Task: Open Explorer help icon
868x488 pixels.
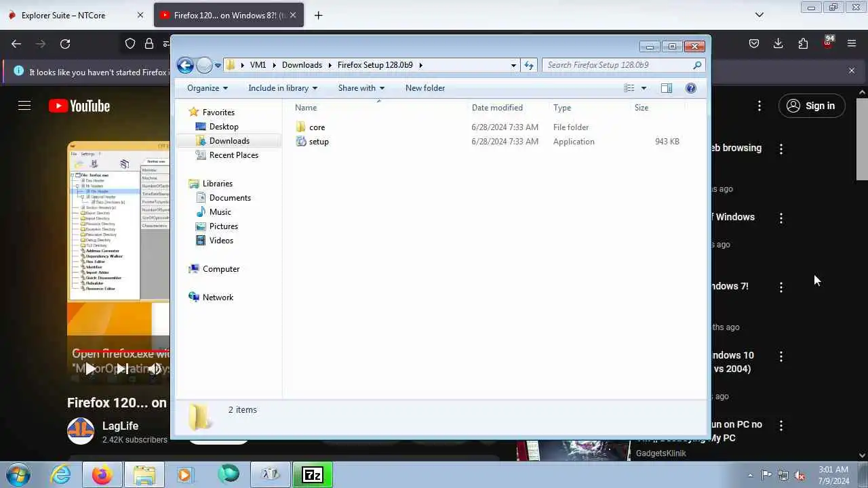Action: [x=691, y=88]
